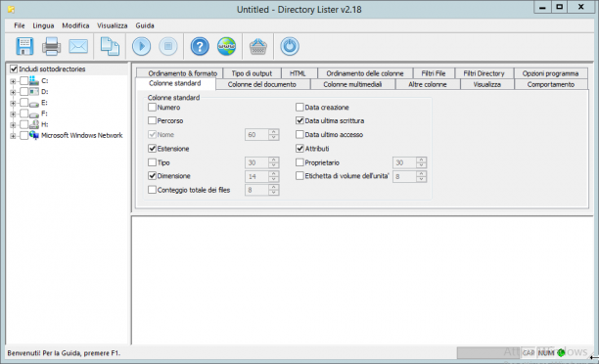Image resolution: width=599 pixels, height=364 pixels.
Task: Click the Proprietario width input field
Action: (x=404, y=162)
